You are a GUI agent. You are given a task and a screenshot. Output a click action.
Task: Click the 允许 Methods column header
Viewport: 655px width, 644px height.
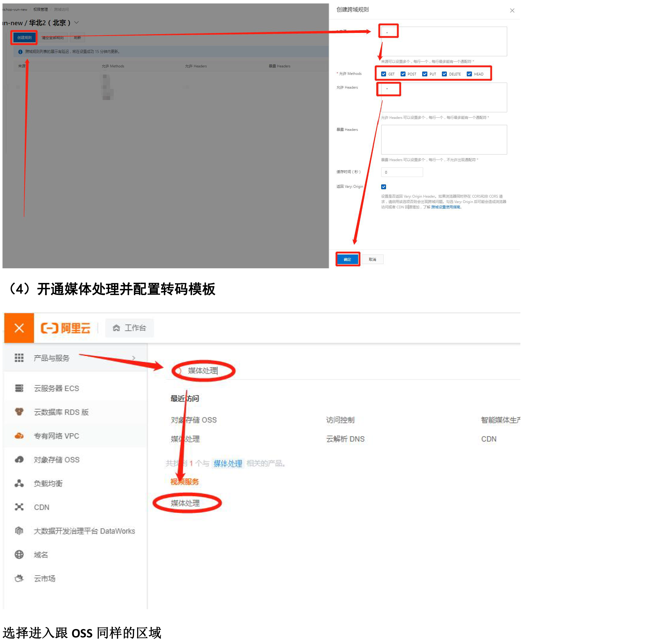pyautogui.click(x=113, y=66)
